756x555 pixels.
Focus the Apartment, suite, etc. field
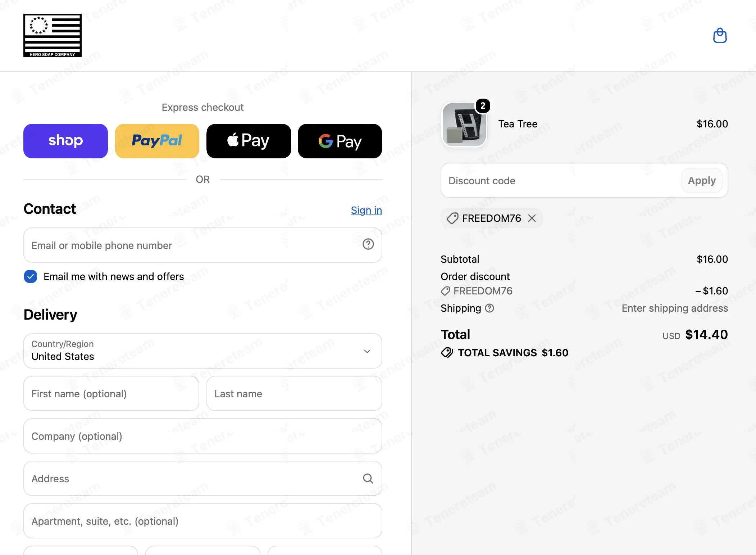[x=202, y=521]
